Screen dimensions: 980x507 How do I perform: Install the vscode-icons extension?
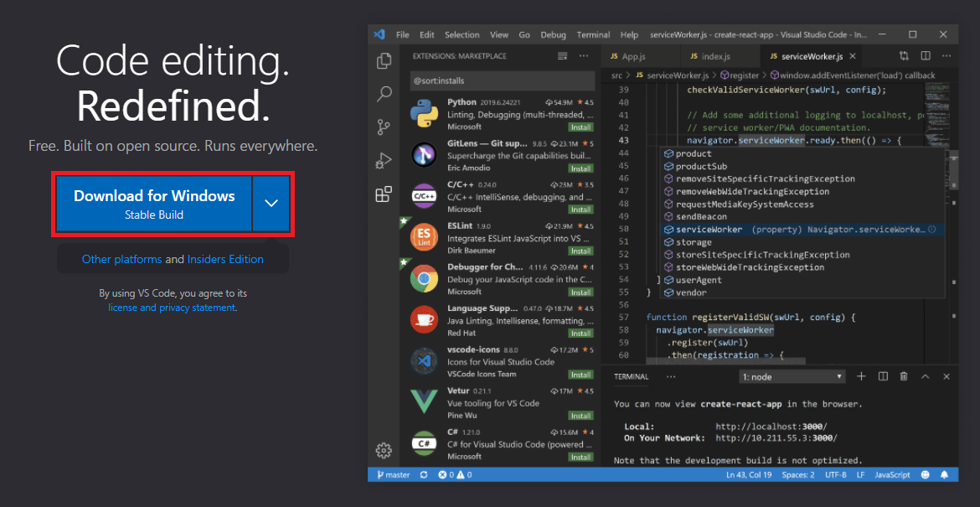point(580,375)
